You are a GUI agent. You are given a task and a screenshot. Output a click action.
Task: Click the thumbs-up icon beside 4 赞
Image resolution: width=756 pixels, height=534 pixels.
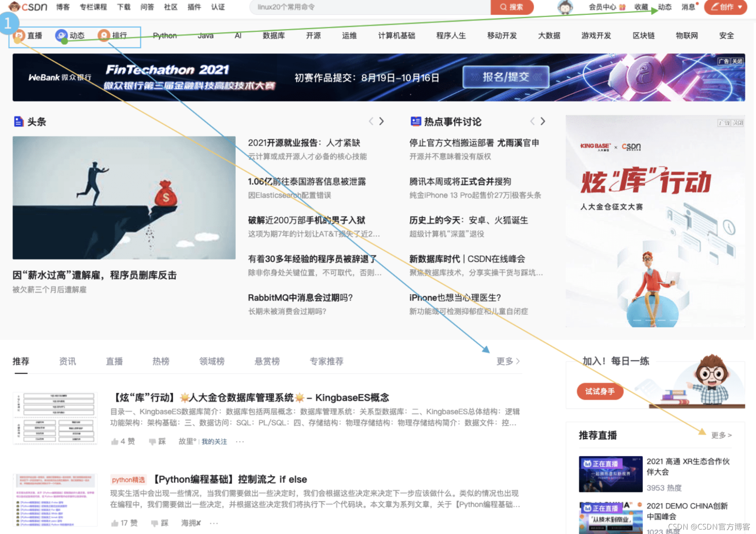click(115, 441)
